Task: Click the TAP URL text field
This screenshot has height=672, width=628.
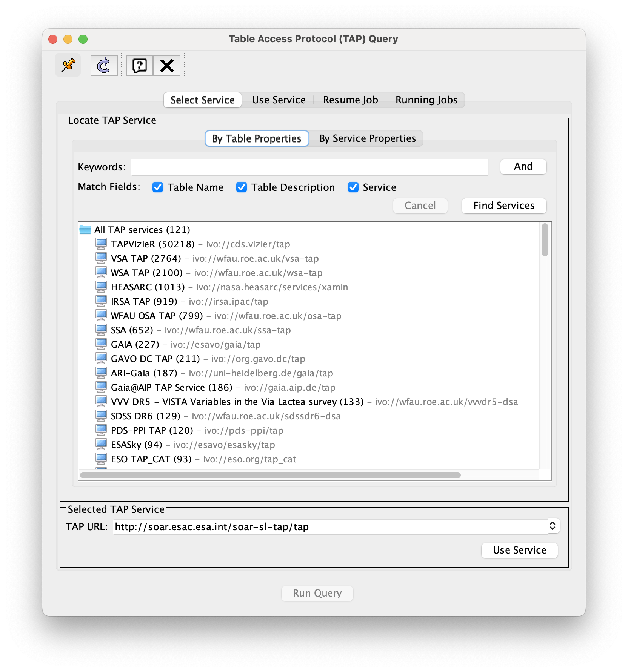Action: pyautogui.click(x=331, y=526)
